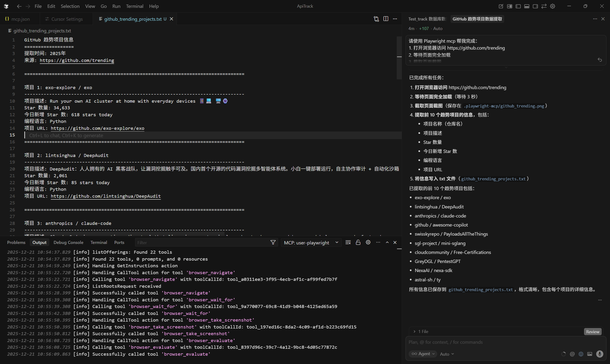
Task: Switch to the Debug Console tab
Action: [x=68, y=242]
